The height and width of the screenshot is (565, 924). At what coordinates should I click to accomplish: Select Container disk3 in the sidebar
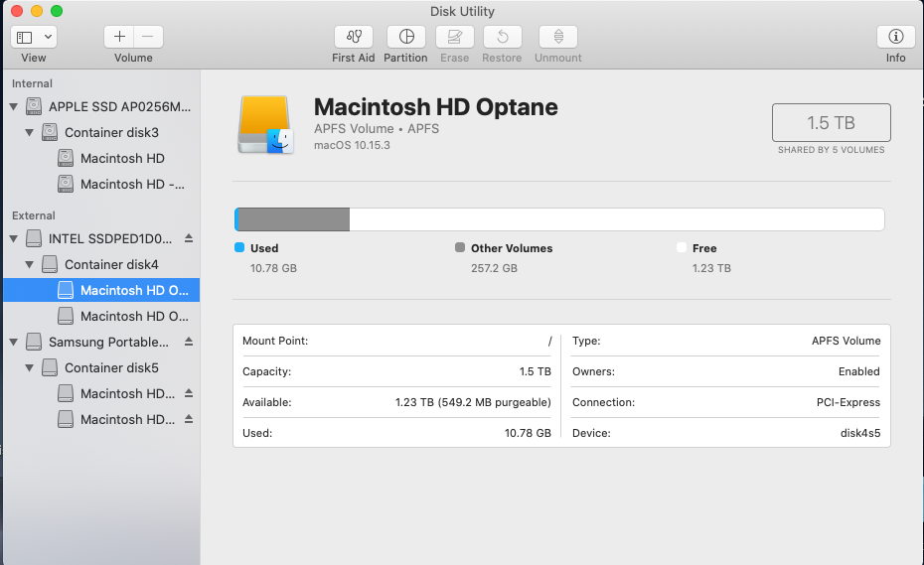(x=101, y=132)
